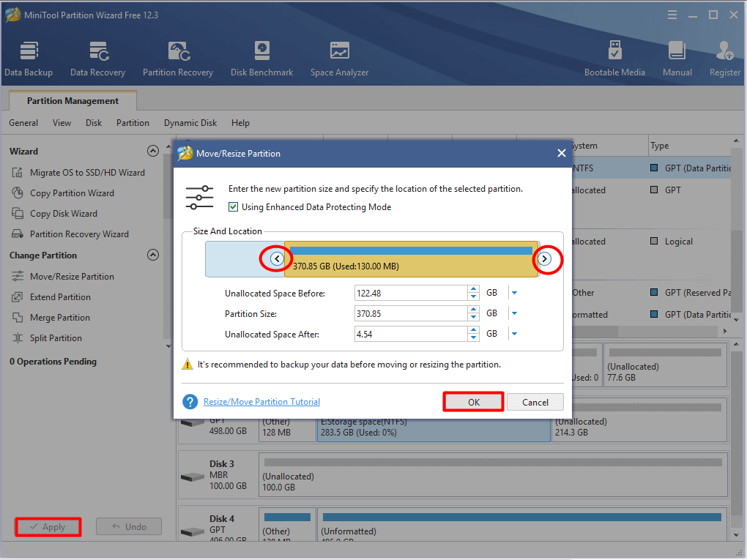Click the Cancel button
This screenshot has width=747, height=560.
click(x=535, y=402)
